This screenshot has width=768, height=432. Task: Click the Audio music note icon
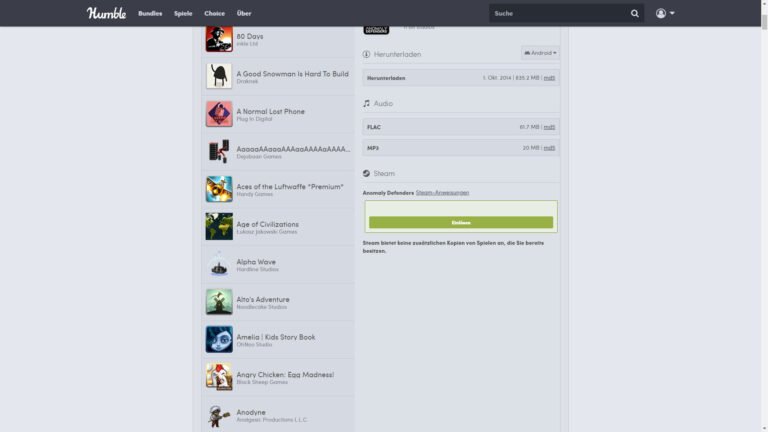366,103
